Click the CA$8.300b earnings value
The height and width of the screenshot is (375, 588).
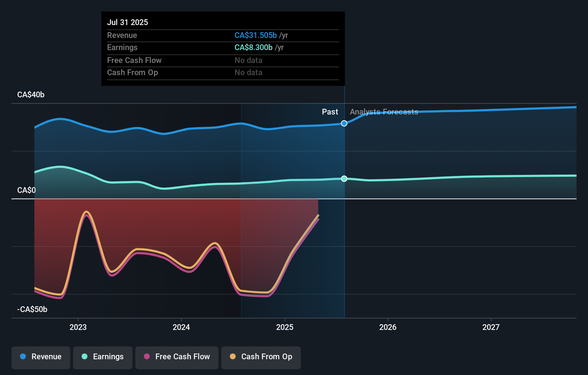[x=254, y=47]
